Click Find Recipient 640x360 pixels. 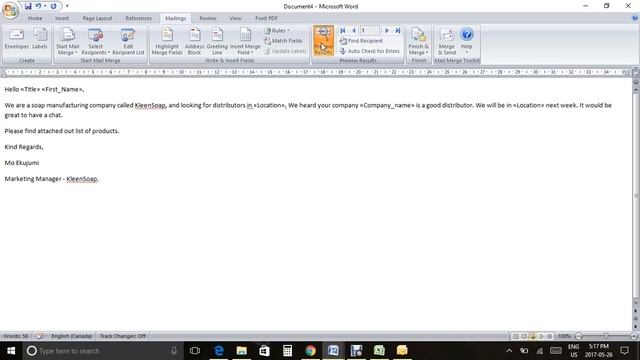click(361, 41)
